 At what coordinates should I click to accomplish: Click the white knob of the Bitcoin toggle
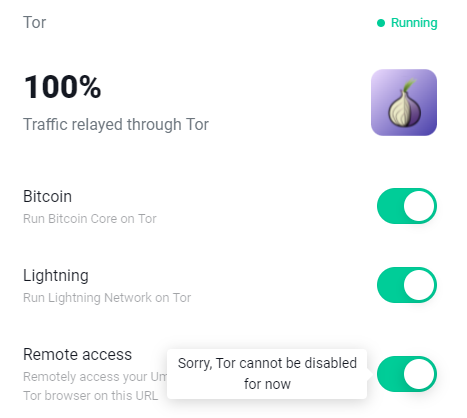click(419, 206)
